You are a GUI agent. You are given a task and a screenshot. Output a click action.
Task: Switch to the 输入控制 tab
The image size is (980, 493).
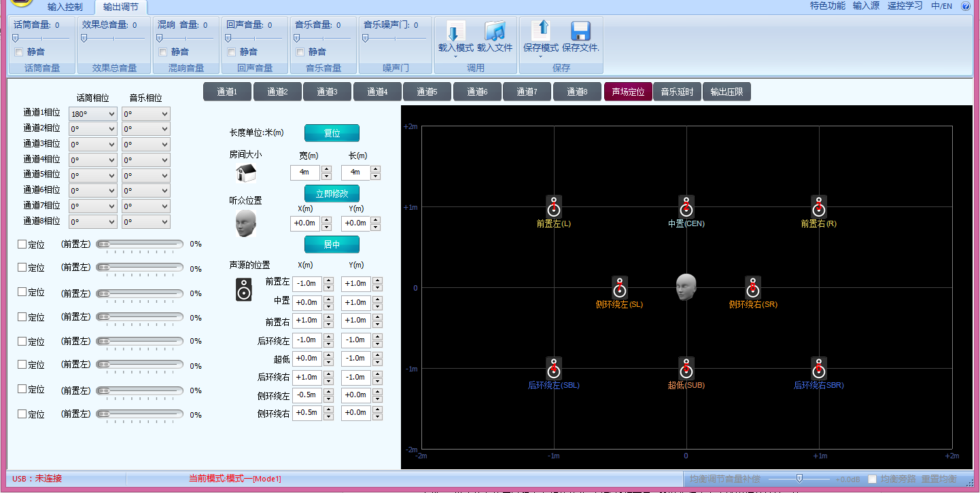click(x=65, y=7)
